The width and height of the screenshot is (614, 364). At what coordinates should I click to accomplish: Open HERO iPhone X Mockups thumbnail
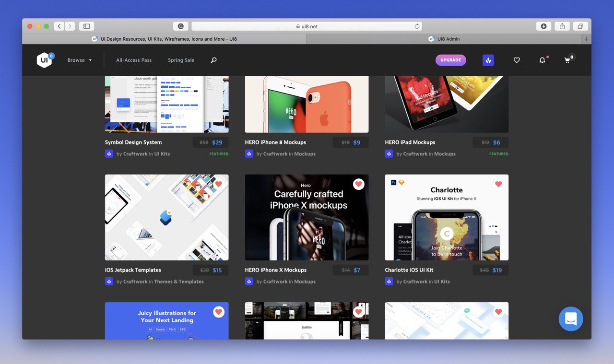pos(307,217)
